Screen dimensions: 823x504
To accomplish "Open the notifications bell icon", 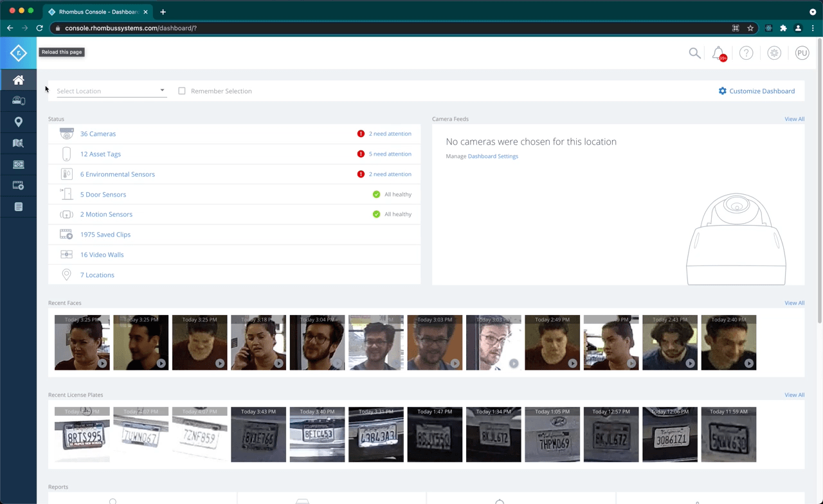I will click(x=719, y=53).
